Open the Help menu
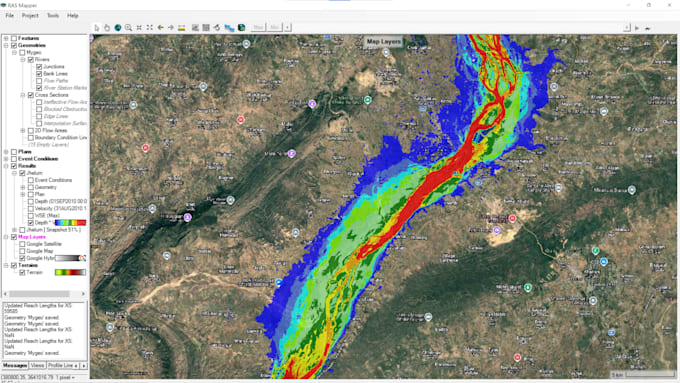 click(x=72, y=16)
